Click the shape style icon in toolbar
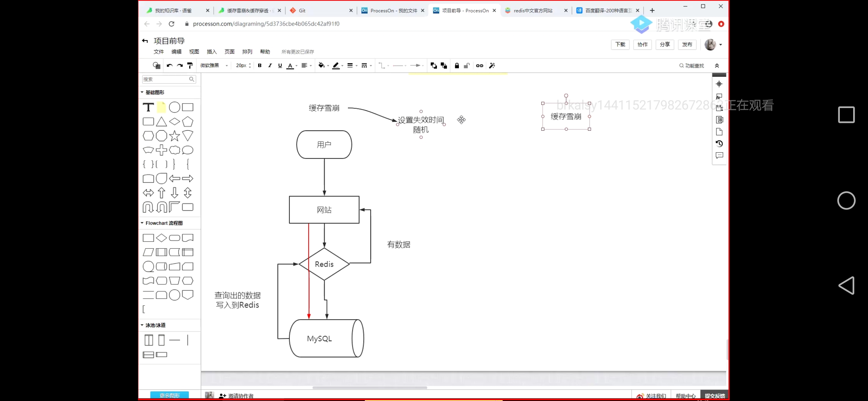The height and width of the screenshot is (401, 868). (x=157, y=66)
